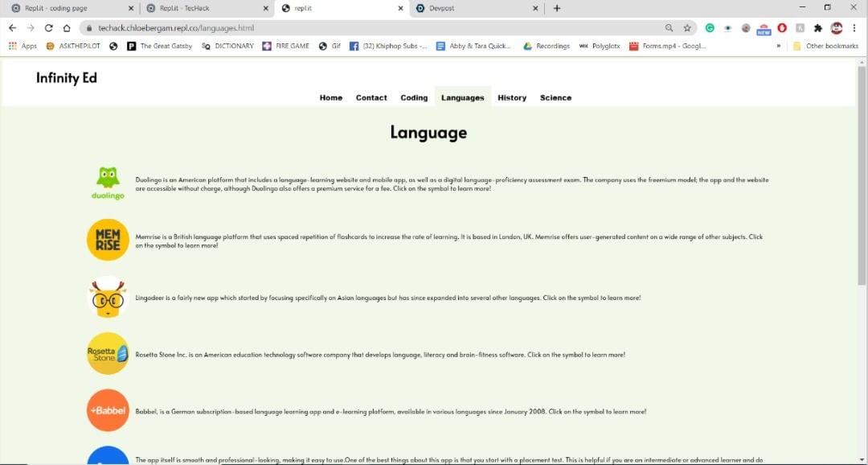
Task: Click the red Opera extension icon
Action: coord(782,27)
